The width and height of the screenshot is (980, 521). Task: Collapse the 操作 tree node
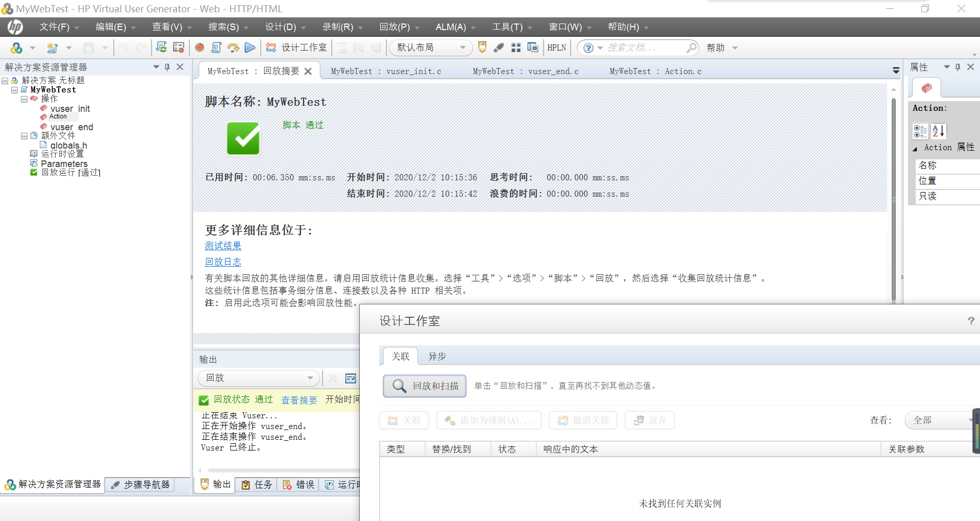click(24, 99)
